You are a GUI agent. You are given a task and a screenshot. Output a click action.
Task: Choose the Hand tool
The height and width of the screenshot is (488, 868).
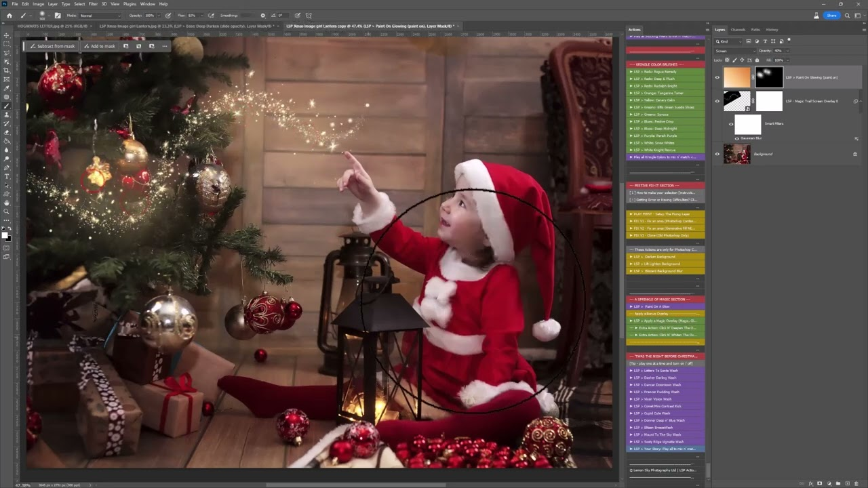coord(7,202)
